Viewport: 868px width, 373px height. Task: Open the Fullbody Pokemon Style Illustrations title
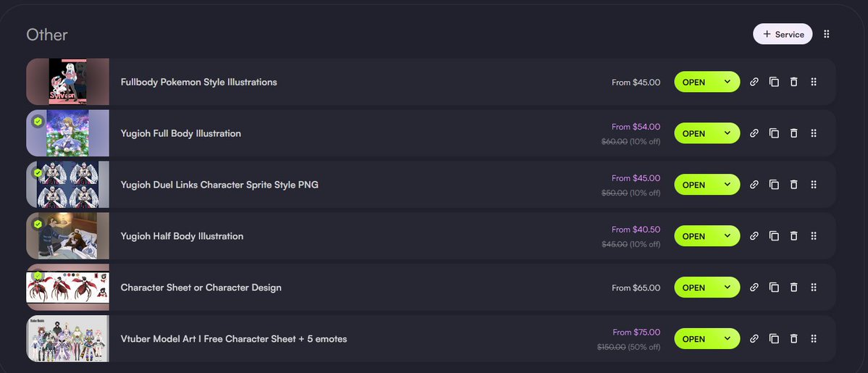click(x=199, y=82)
